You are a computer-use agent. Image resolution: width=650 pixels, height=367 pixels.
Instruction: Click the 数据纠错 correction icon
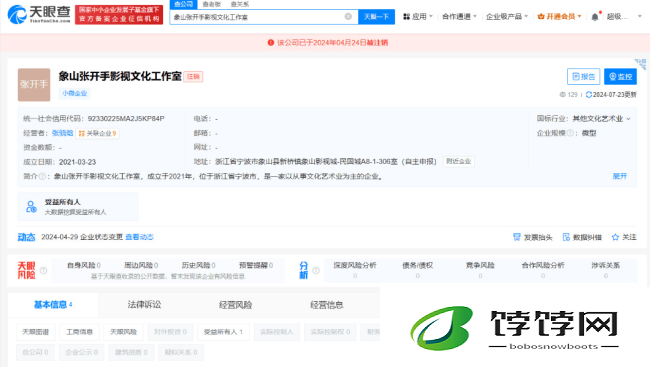coord(566,237)
